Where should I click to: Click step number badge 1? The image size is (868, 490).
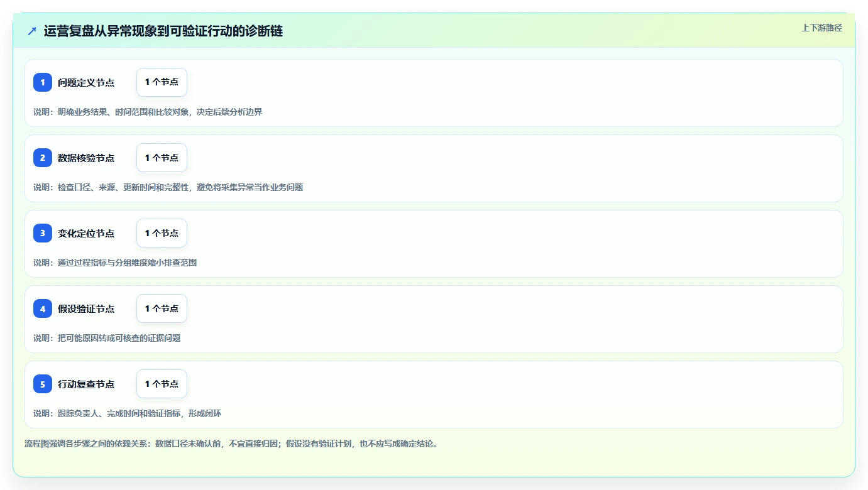pyautogui.click(x=43, y=82)
